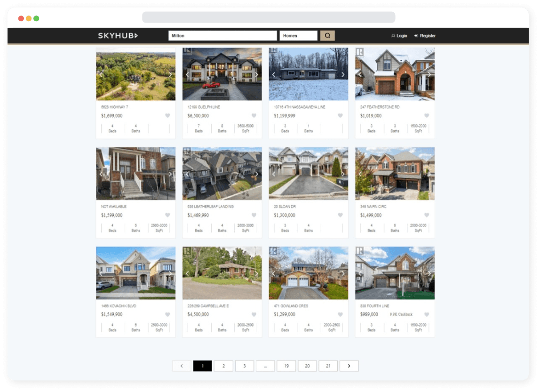The image size is (540, 392).
Task: Go to next results page arrow
Action: (x=349, y=366)
